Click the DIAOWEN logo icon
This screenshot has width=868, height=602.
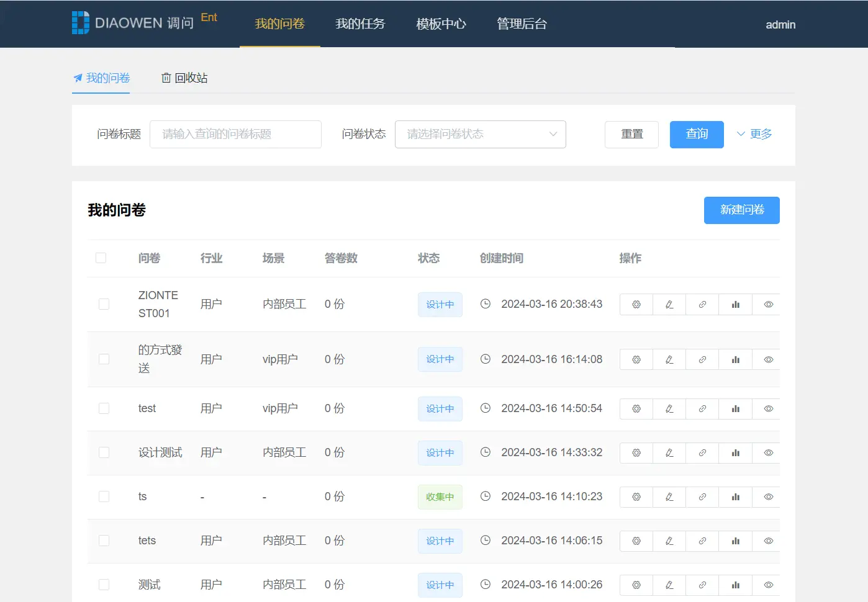click(x=81, y=23)
